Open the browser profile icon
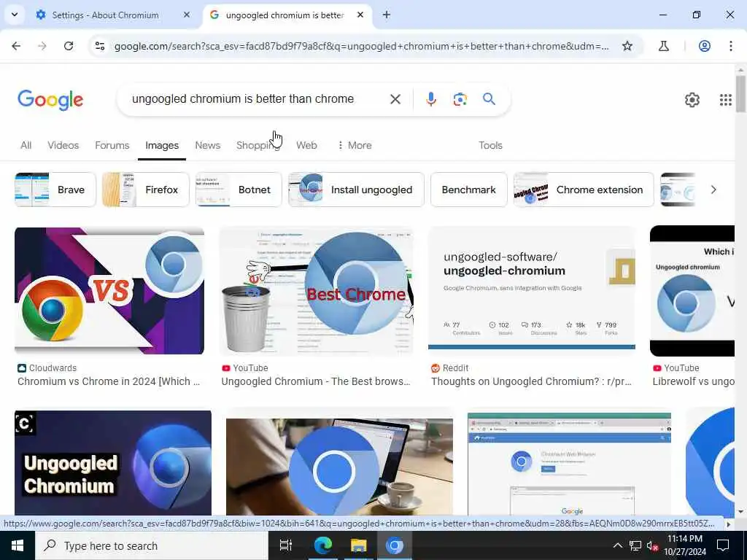 [705, 46]
